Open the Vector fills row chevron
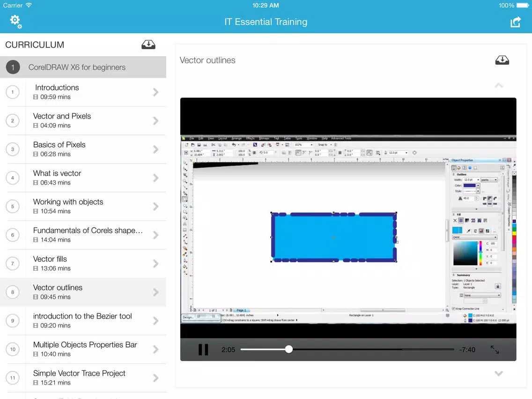Screen dimensions: 532x399 tap(156, 264)
